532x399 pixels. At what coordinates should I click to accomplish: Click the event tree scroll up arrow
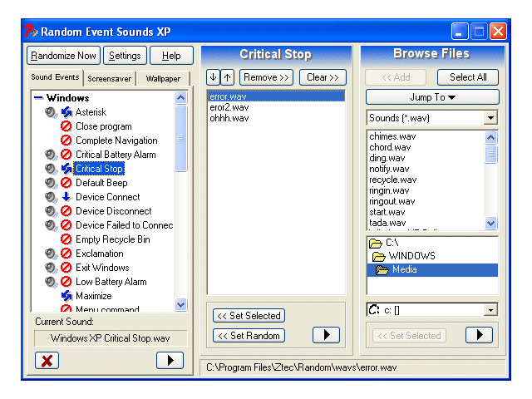tap(181, 98)
